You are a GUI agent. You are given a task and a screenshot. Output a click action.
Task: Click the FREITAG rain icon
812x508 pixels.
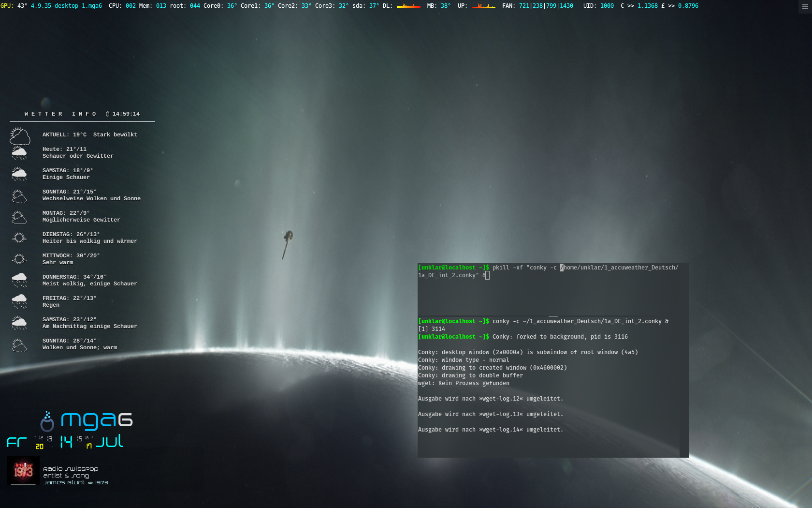click(19, 301)
